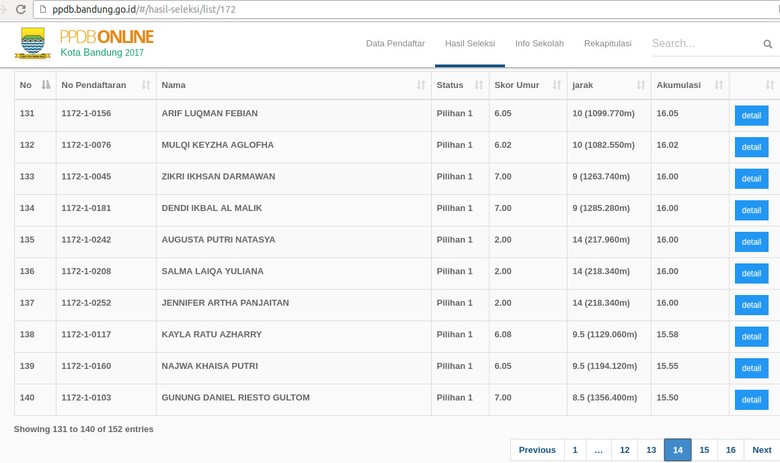Show detail for AUGUSTA PUTRI NATASYA
The height and width of the screenshot is (463, 780).
pos(751,242)
